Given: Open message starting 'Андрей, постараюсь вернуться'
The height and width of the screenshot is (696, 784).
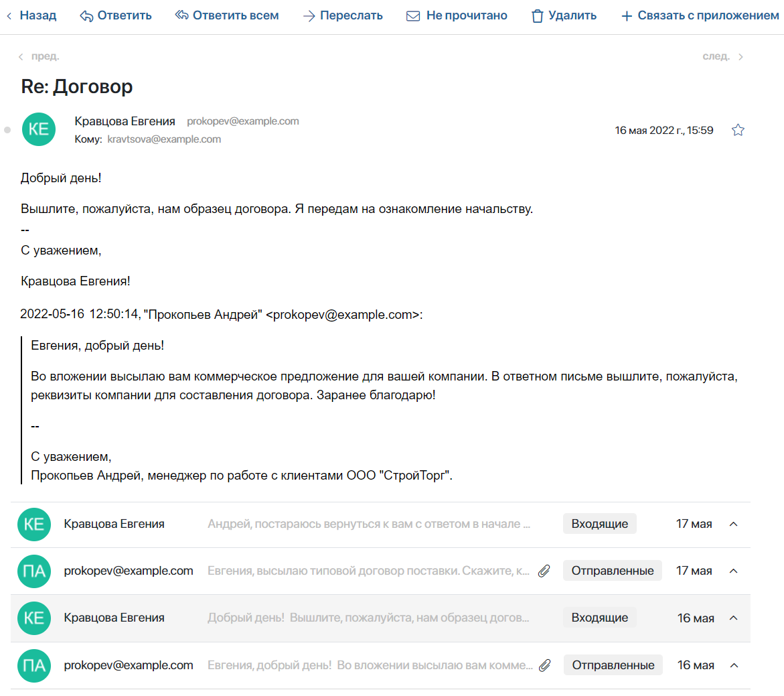Looking at the screenshot, I should [x=369, y=524].
